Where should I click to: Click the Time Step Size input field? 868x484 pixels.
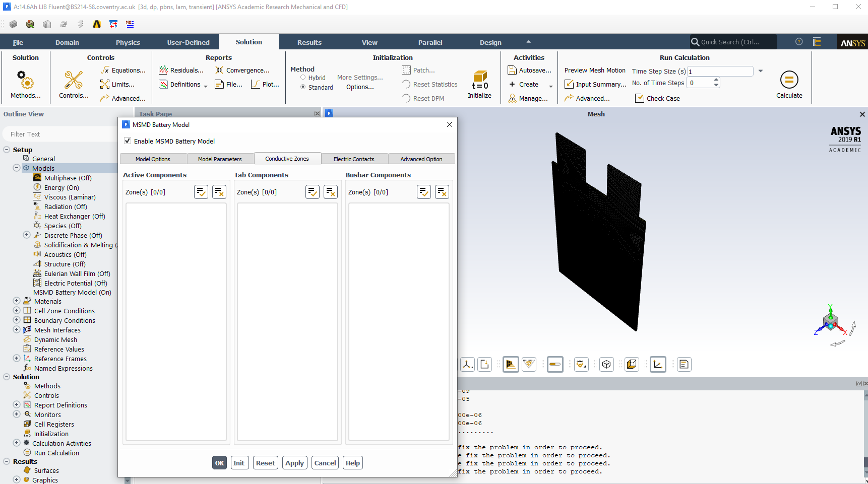pyautogui.click(x=720, y=72)
